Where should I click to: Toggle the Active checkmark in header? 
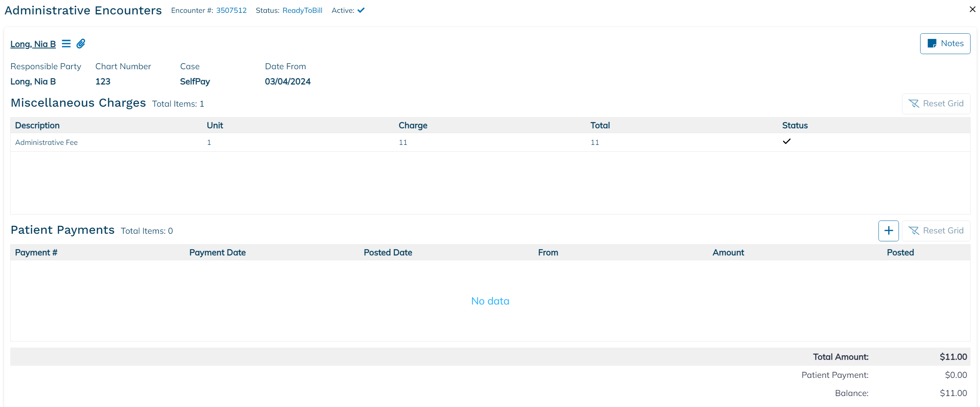361,10
